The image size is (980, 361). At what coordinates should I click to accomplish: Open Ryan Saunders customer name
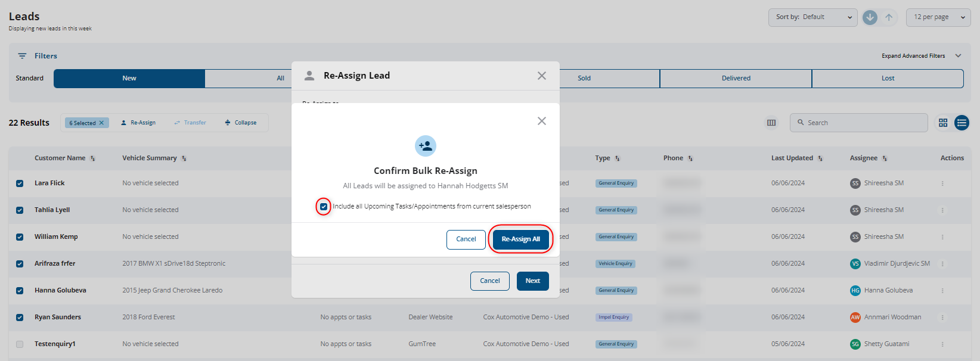pyautogui.click(x=58, y=317)
